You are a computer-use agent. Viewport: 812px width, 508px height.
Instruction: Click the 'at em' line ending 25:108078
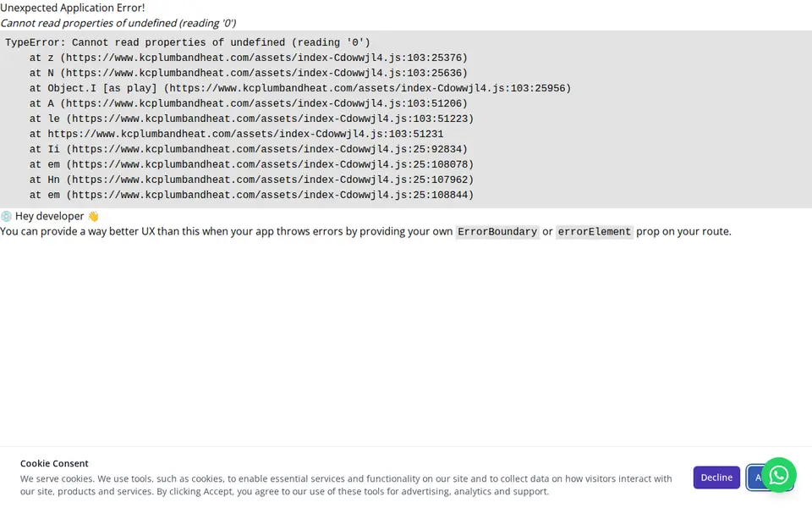click(251, 164)
